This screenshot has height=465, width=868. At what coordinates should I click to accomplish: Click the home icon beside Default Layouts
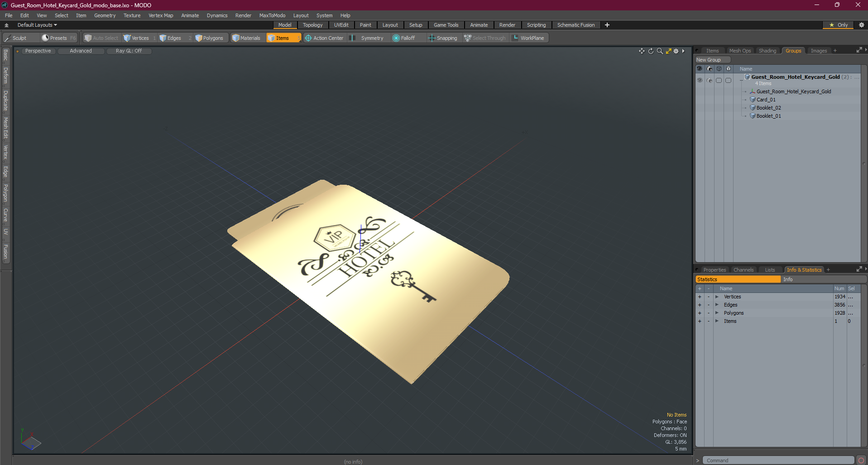tap(6, 25)
